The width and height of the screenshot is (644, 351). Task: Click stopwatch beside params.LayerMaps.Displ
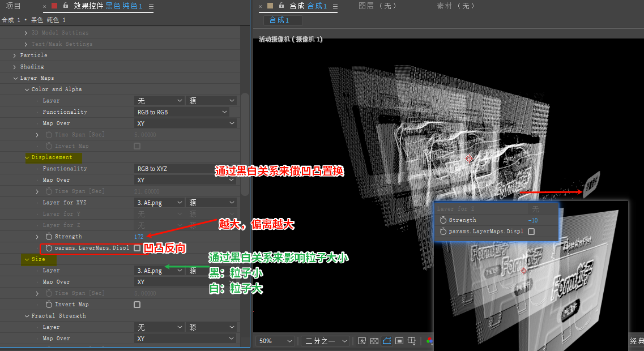(x=49, y=248)
